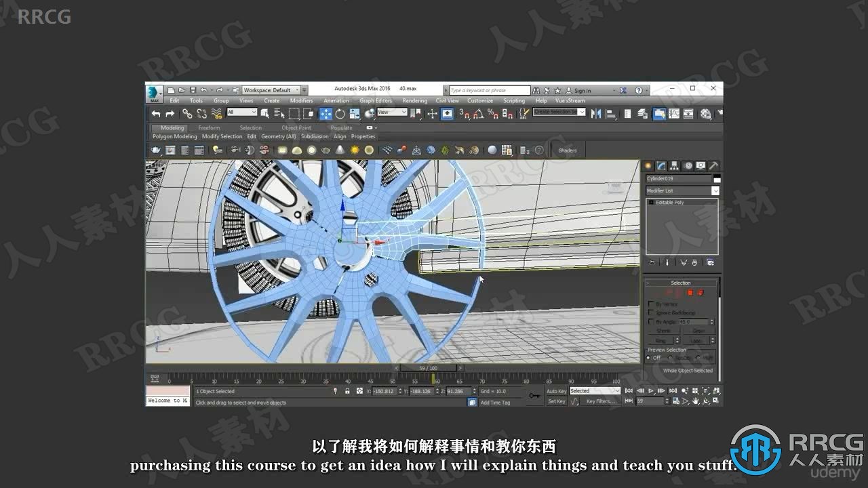This screenshot has width=868, height=488.
Task: Click the Set Key button
Action: (557, 401)
